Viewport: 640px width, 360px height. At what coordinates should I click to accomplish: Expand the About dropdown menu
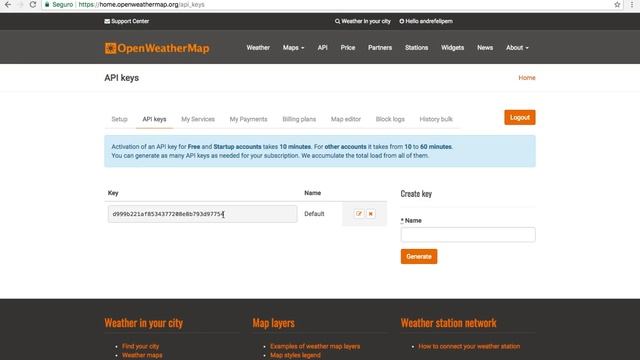tap(517, 48)
